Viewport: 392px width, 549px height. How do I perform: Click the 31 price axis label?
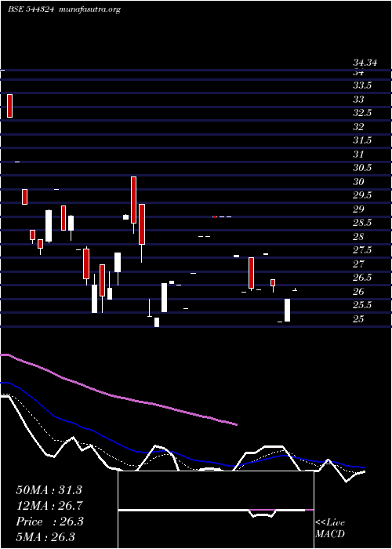click(x=358, y=154)
